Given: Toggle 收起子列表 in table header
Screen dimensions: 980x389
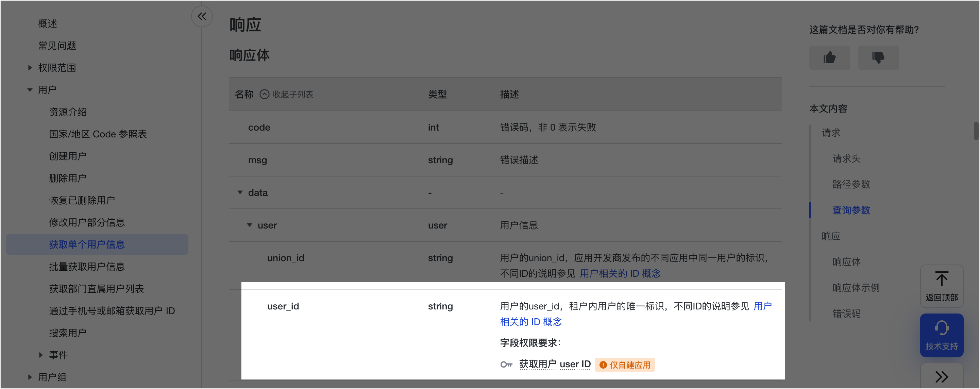Looking at the screenshot, I should 286,94.
